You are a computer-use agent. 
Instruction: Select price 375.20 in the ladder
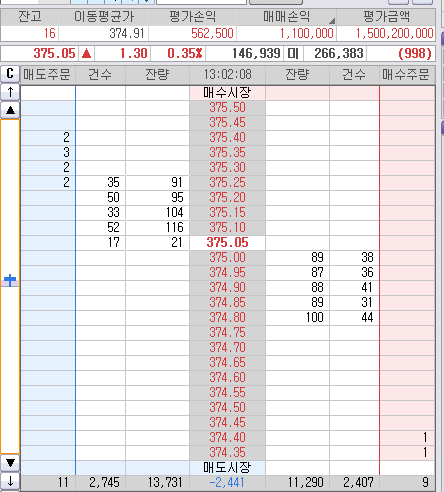227,197
